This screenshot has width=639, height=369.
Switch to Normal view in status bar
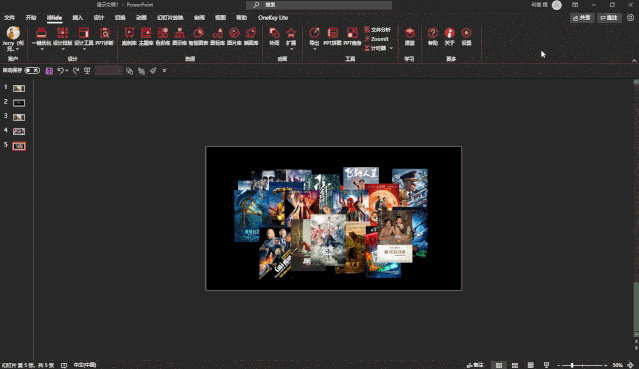point(499,365)
